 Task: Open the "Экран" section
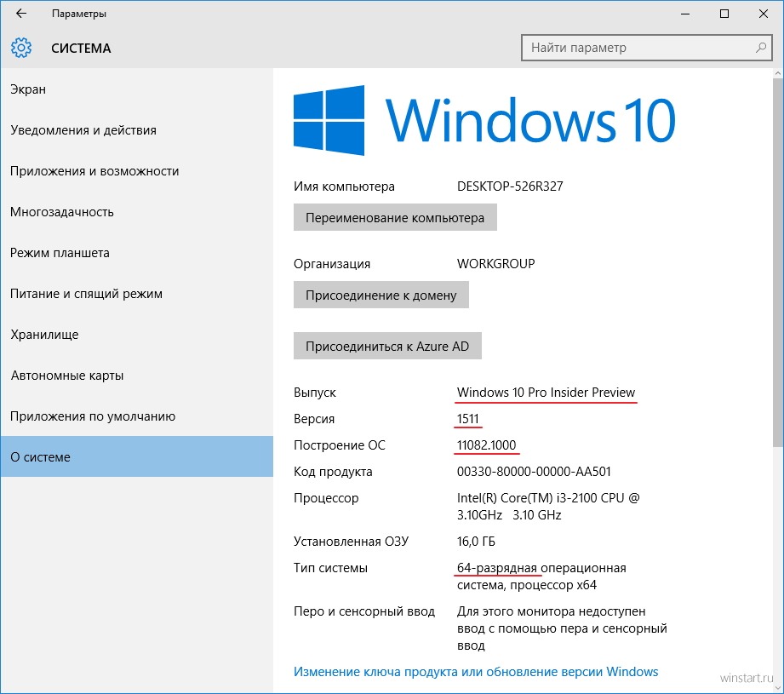136,89
